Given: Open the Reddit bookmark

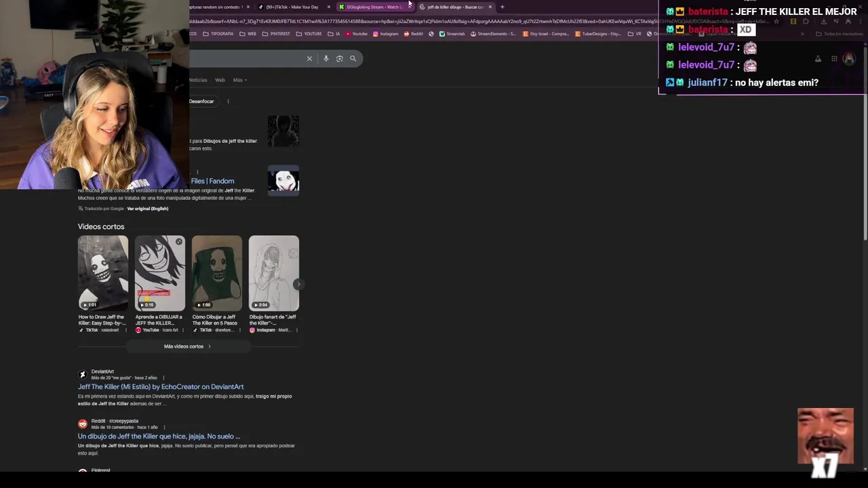Looking at the screenshot, I should pos(414,34).
